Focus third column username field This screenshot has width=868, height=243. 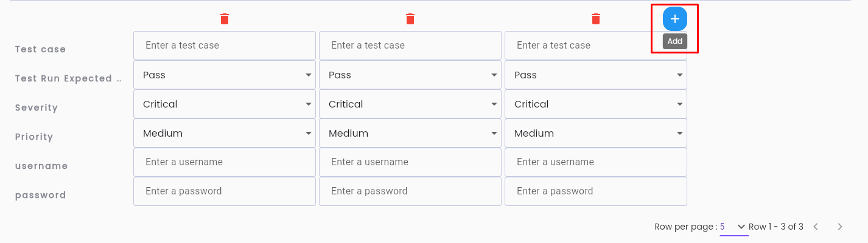(596, 162)
